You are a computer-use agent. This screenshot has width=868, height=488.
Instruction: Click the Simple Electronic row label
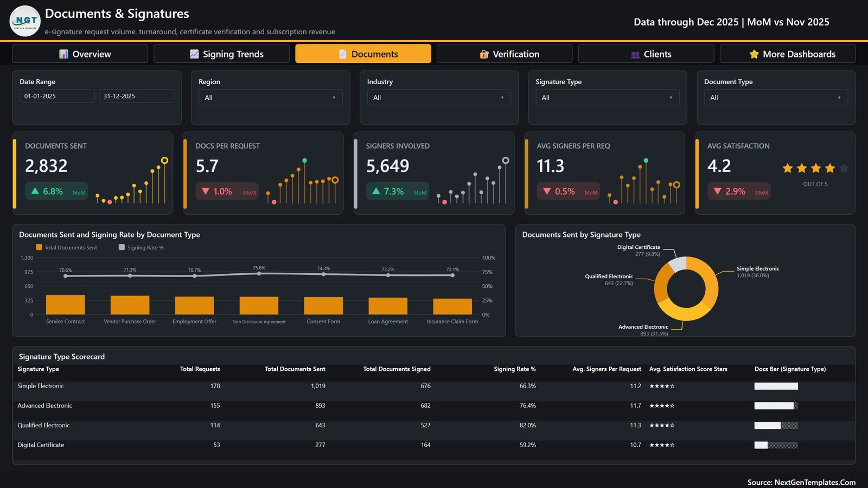[x=41, y=386]
